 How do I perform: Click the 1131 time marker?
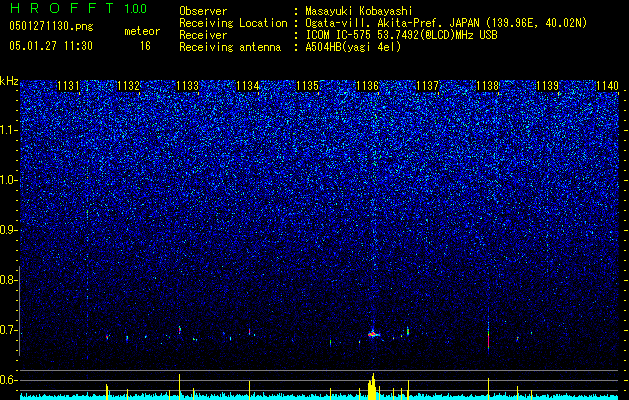(x=68, y=86)
